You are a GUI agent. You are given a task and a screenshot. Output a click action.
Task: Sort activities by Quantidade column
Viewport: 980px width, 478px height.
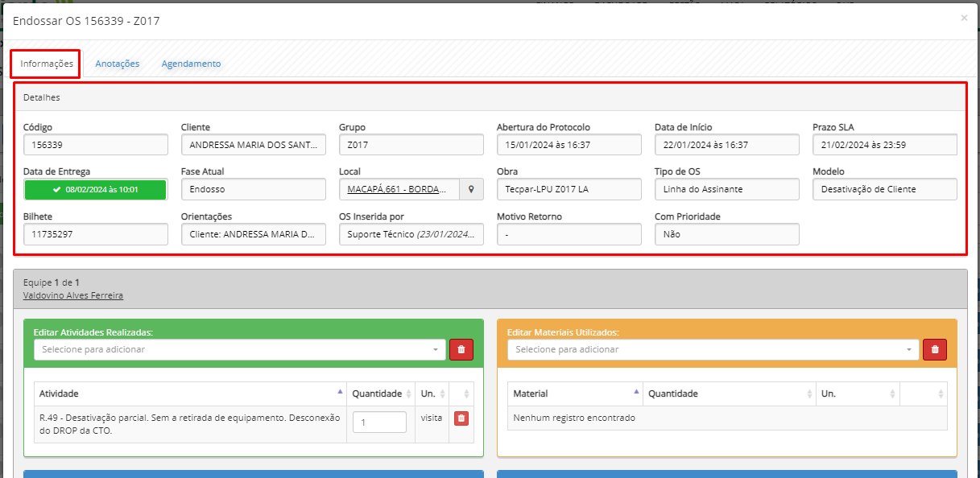coord(381,394)
